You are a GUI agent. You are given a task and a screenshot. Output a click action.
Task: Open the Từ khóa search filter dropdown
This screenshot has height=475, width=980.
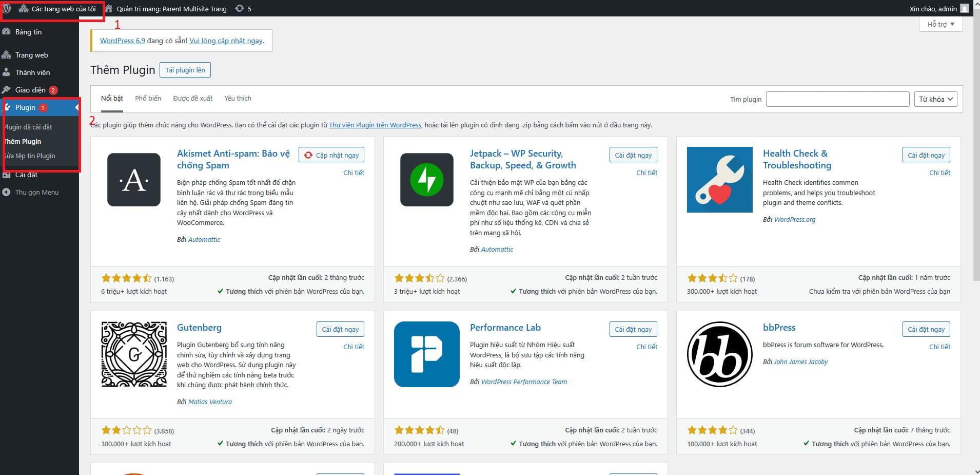(935, 99)
